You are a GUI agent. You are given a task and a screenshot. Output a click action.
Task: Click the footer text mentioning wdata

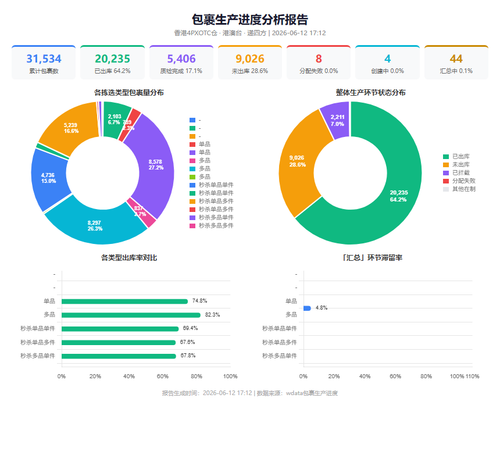coord(250,393)
